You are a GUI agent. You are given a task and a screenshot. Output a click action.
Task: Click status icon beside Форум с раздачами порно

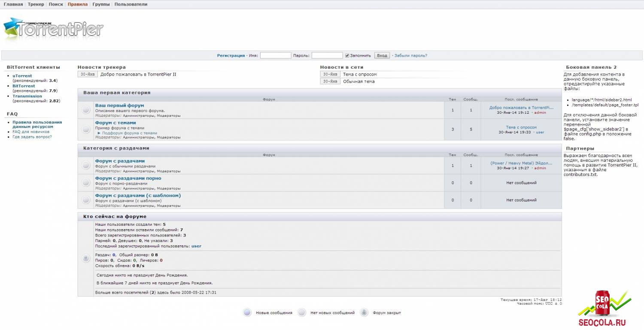[x=86, y=183]
